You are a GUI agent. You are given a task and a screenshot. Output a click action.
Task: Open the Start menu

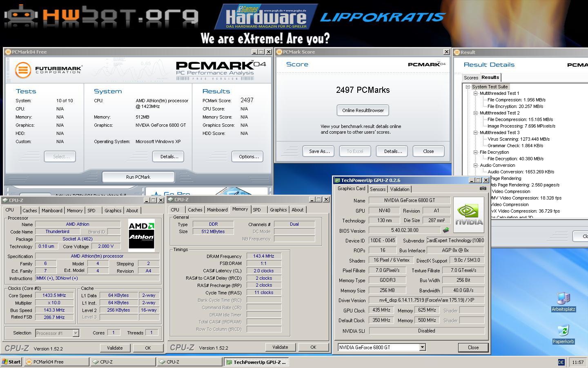11,362
